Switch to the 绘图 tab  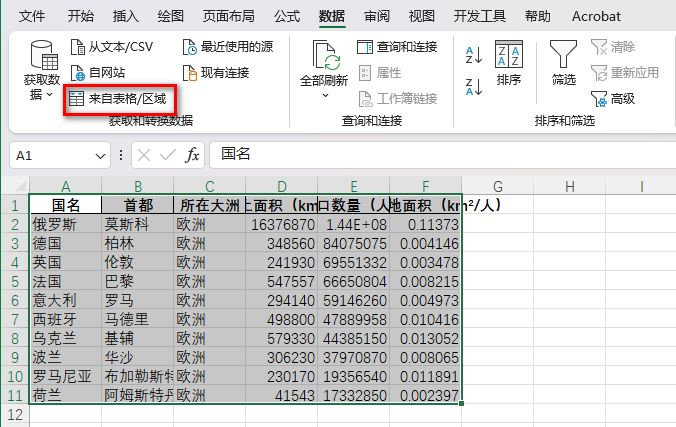point(170,16)
